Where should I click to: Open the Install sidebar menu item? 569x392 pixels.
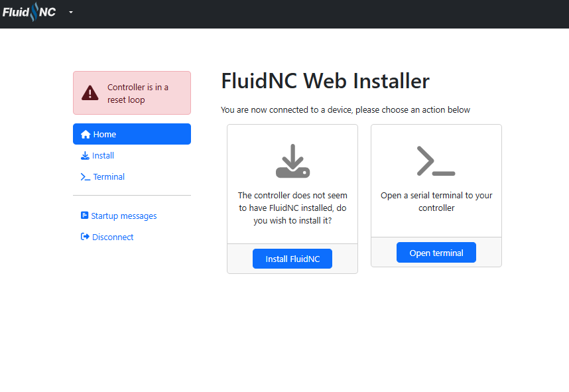tap(103, 156)
